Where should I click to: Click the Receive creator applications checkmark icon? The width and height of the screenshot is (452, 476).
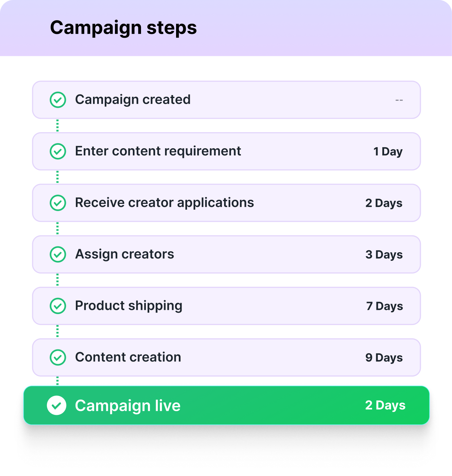click(58, 203)
